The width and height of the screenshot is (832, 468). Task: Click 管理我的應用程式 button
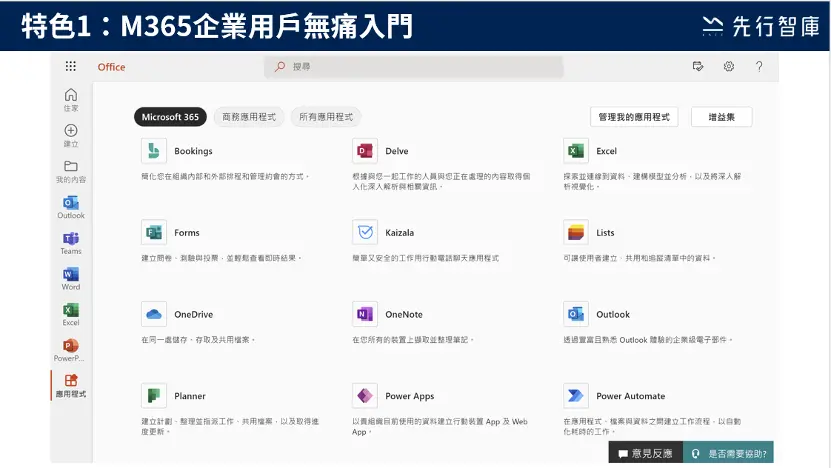pyautogui.click(x=634, y=117)
